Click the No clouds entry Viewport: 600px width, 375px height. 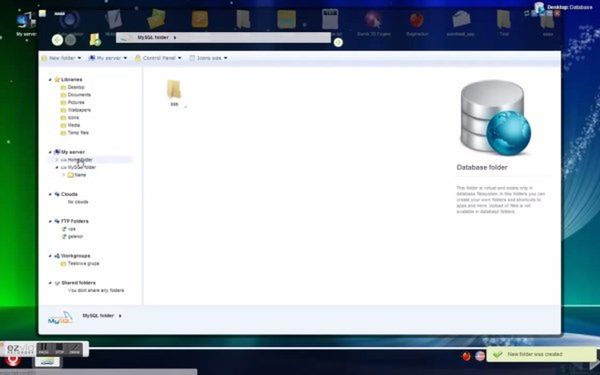coord(78,202)
